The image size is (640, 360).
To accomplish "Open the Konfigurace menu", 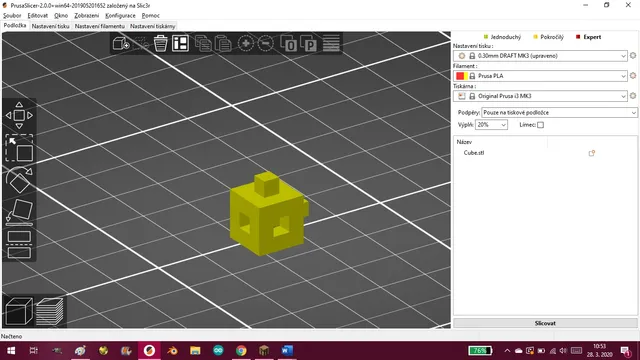I will pyautogui.click(x=120, y=16).
